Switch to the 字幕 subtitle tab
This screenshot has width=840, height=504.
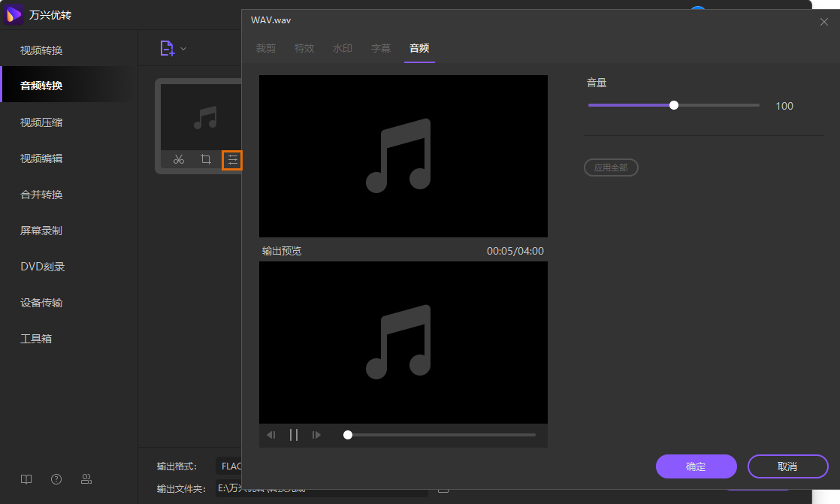[x=381, y=47]
